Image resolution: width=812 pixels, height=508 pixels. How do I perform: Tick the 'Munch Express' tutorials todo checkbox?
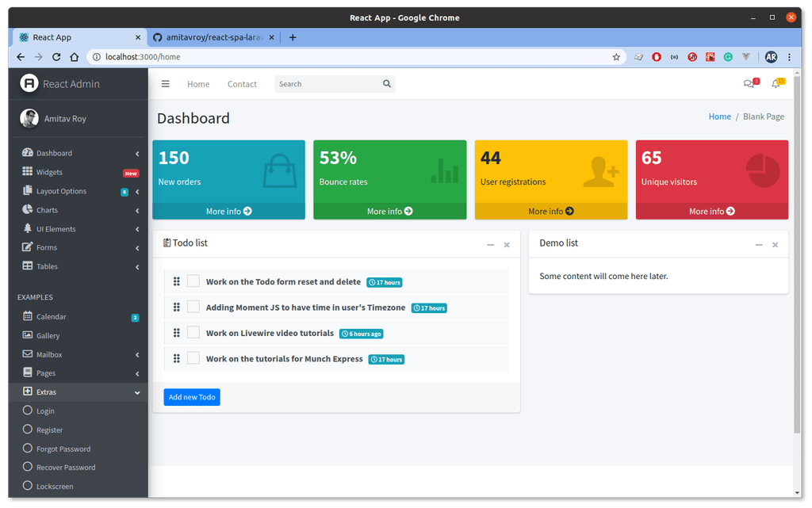coord(193,358)
